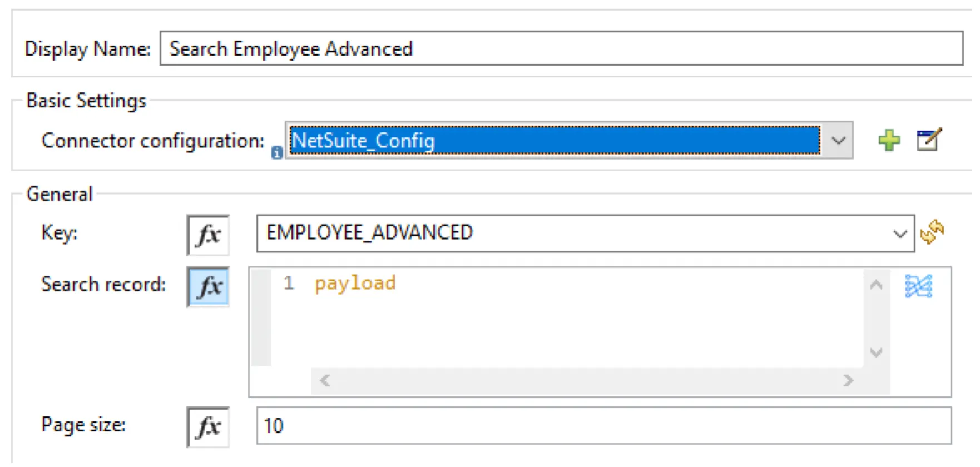Select the NetSuite_Config combo box value
This screenshot has width=980, height=467.
click(554, 141)
